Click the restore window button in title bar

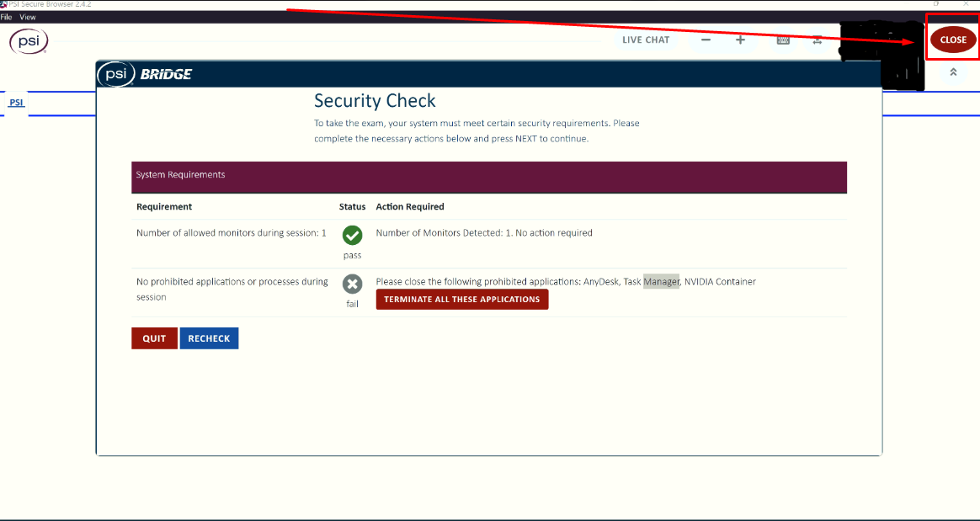[x=936, y=3]
